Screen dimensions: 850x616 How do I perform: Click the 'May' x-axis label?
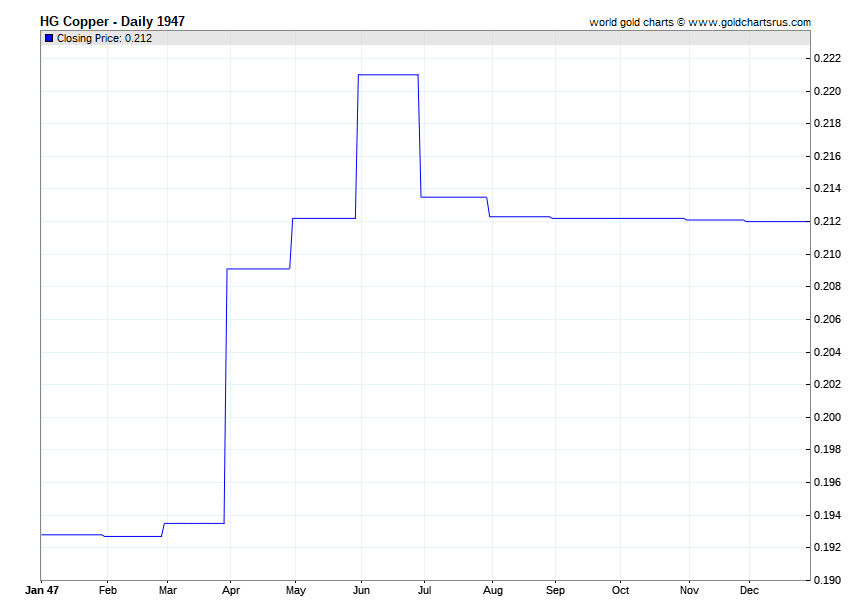click(x=296, y=590)
